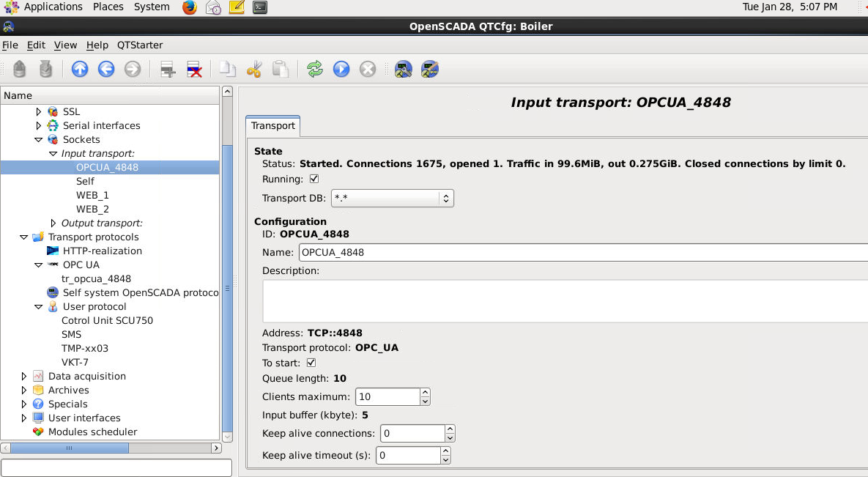Collapse the Sockets tree node
Viewport: 868px width, 477px height.
tap(39, 139)
